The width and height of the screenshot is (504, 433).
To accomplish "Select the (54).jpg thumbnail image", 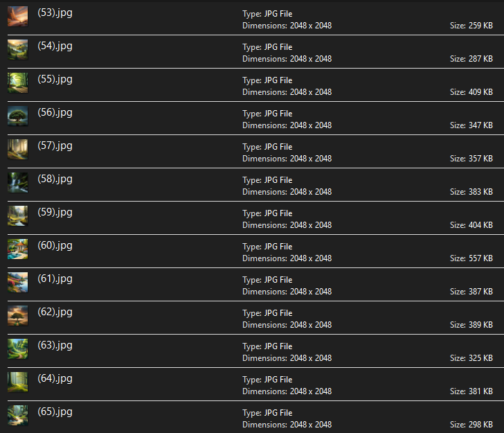I will 17,49.
